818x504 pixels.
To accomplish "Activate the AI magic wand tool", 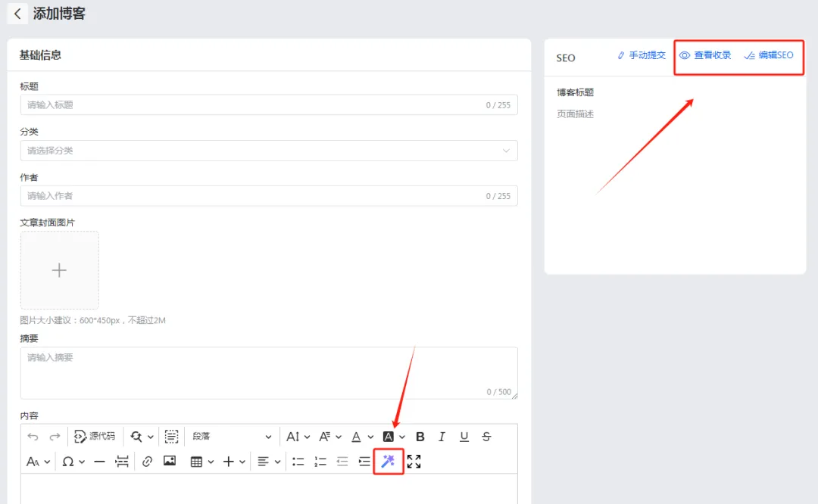I will click(388, 462).
